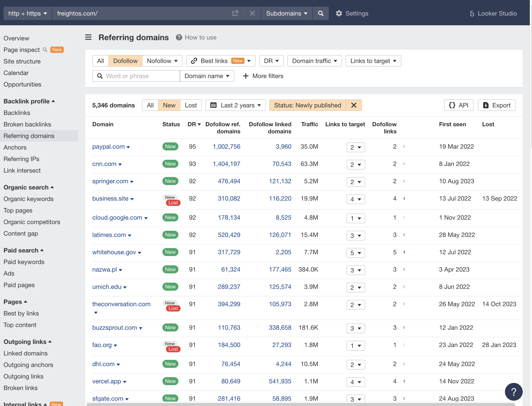Open the springer.com domain link
The width and height of the screenshot is (532, 406).
click(x=110, y=181)
